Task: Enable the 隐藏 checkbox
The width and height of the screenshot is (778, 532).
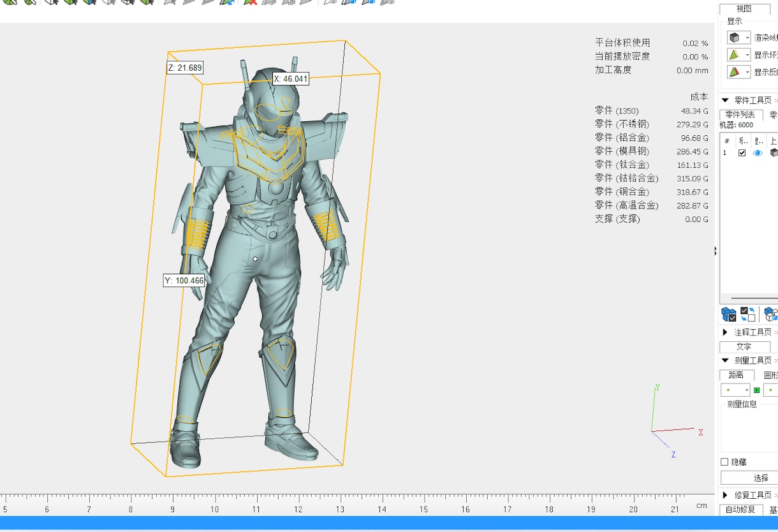Action: coord(724,462)
